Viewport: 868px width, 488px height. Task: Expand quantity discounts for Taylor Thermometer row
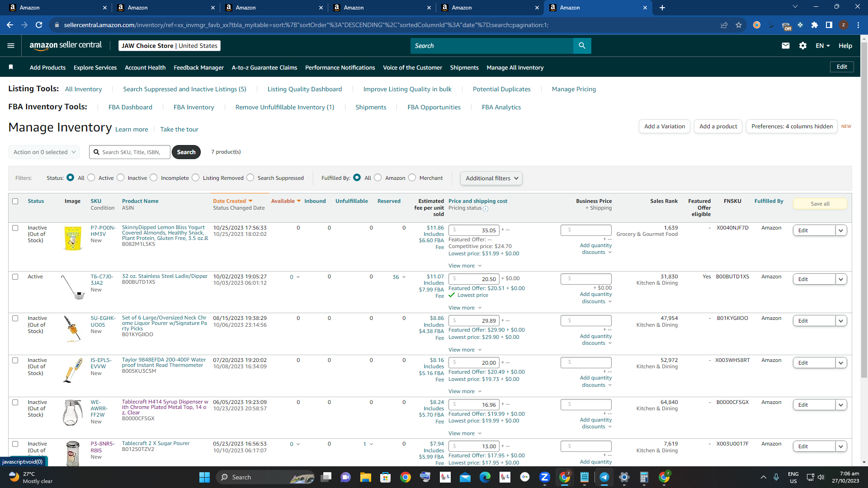(596, 381)
